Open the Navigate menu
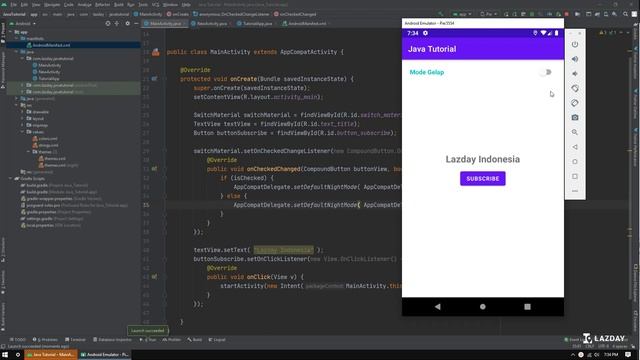The width and height of the screenshot is (640, 360). [x=52, y=4]
